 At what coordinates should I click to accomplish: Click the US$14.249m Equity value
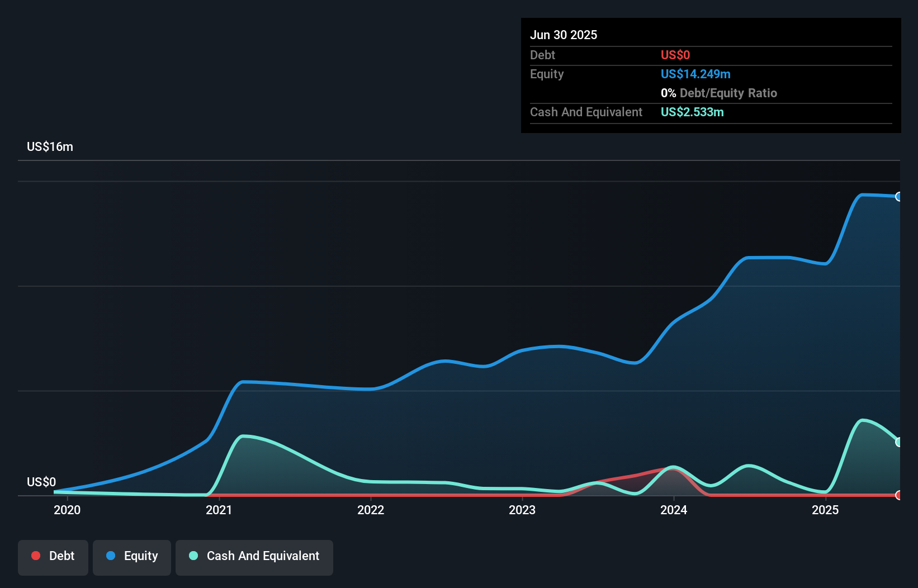coord(695,74)
